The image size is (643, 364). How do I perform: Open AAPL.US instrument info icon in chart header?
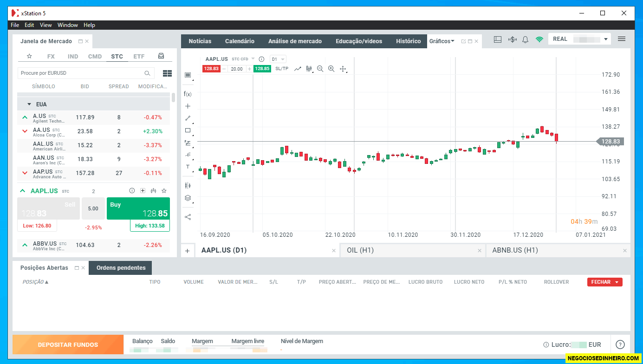[261, 59]
